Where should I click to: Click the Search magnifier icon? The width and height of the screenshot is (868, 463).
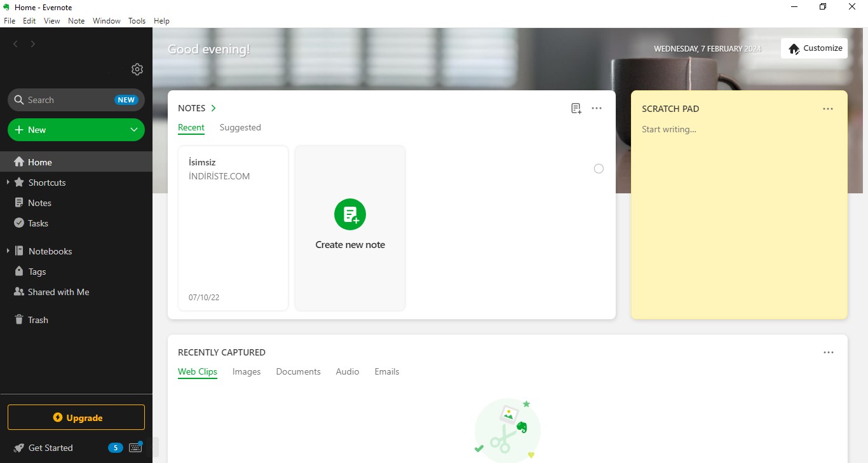(19, 100)
